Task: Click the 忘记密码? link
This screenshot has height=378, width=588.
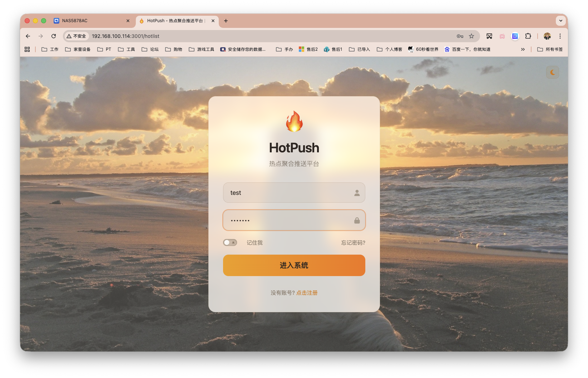Action: [353, 243]
